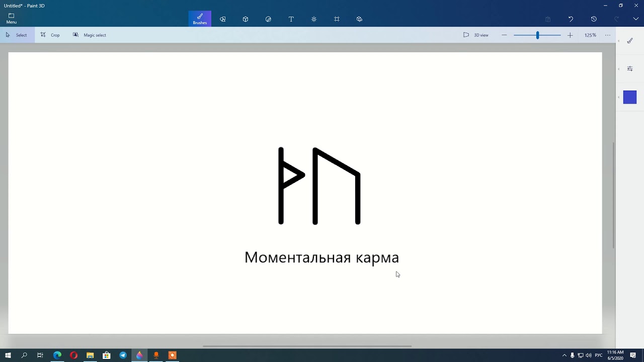The height and width of the screenshot is (362, 644).
Task: Launch Microsoft Edge from the taskbar
Action: [57, 355]
